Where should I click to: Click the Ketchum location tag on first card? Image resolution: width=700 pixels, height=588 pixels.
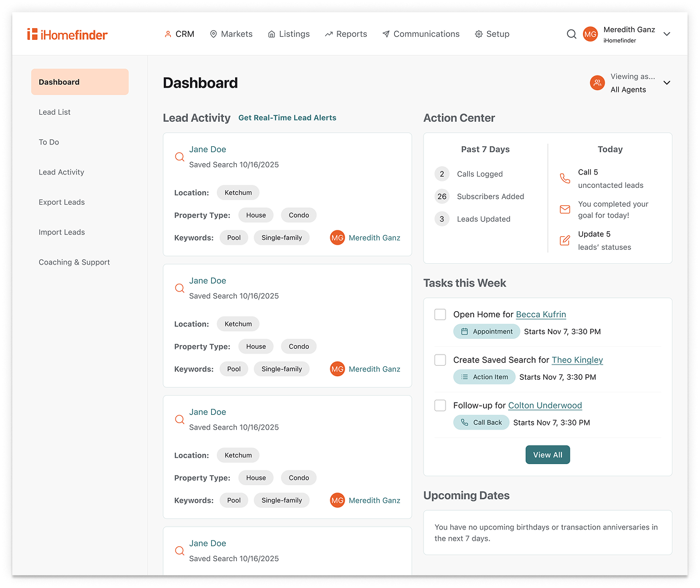pos(238,193)
